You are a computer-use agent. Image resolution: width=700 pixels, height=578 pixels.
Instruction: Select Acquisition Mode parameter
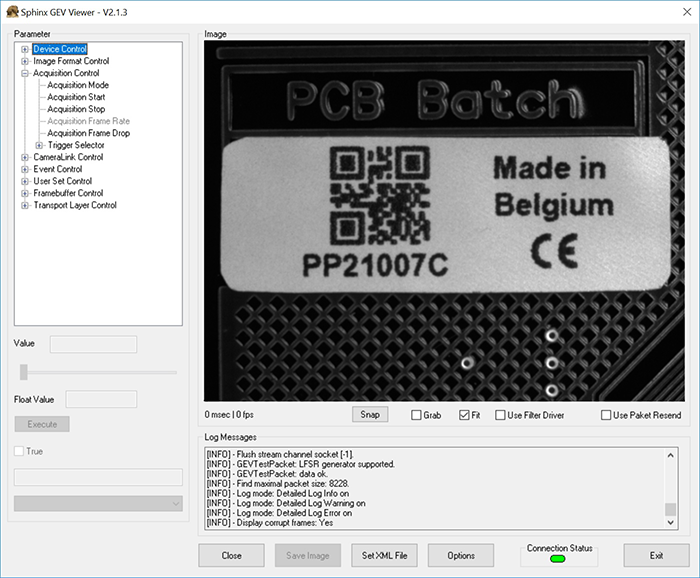pyautogui.click(x=78, y=85)
